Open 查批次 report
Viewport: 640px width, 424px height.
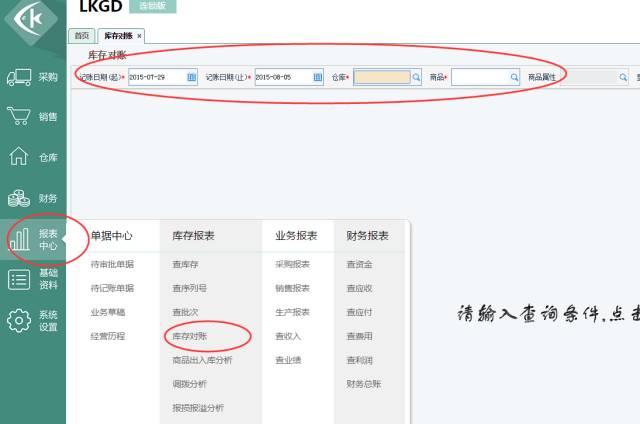[x=185, y=312]
